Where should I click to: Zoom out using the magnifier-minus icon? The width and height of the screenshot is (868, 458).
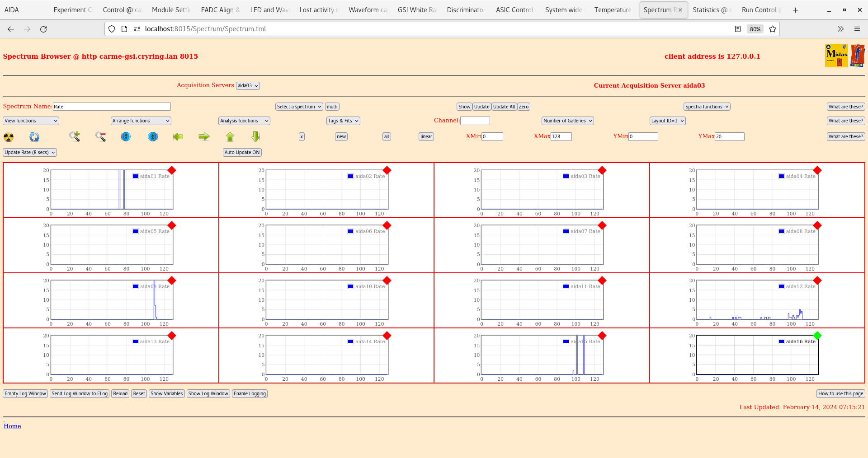[x=100, y=137]
